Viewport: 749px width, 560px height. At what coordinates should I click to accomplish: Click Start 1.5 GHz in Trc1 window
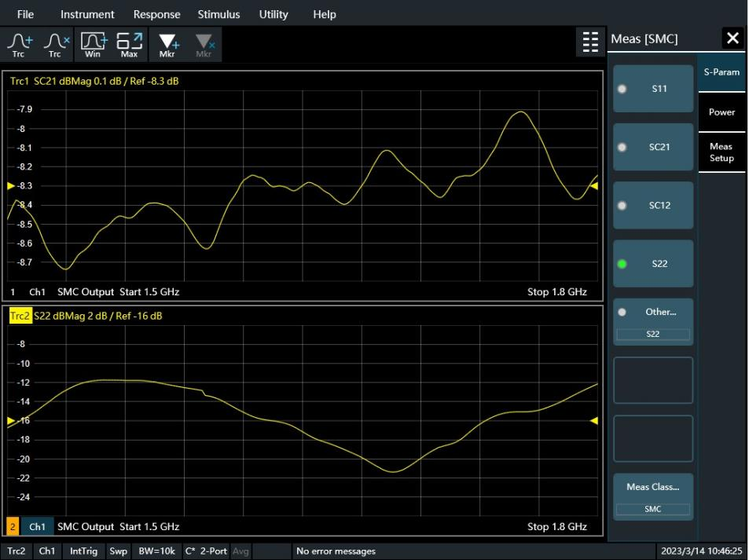(x=149, y=291)
